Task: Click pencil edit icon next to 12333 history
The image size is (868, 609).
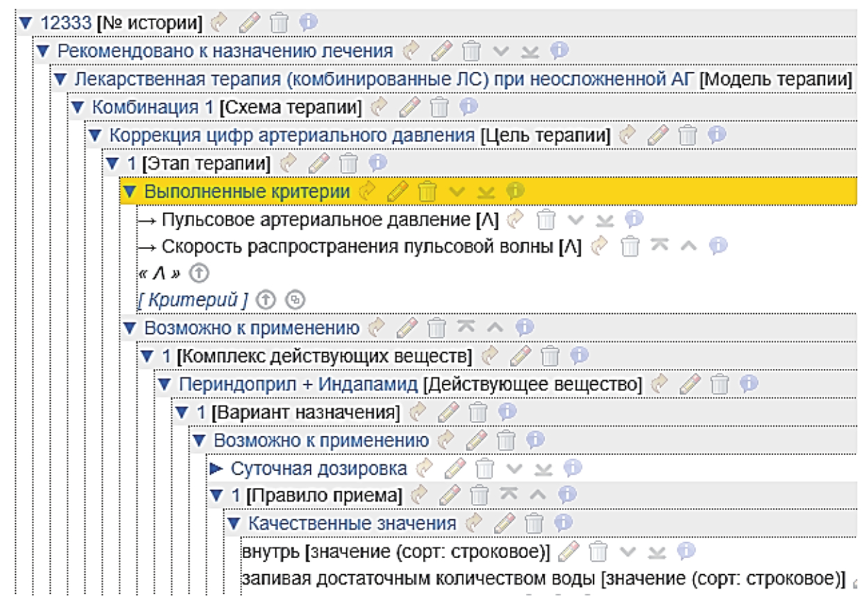Action: pos(249,23)
